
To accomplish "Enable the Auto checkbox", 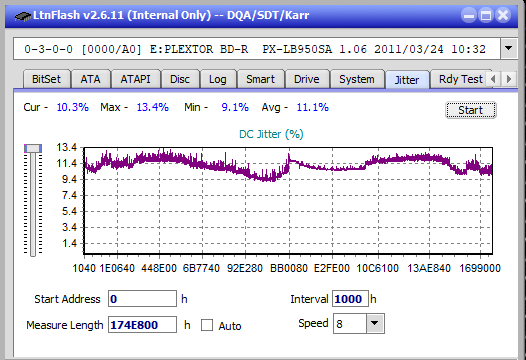I will click(x=207, y=325).
